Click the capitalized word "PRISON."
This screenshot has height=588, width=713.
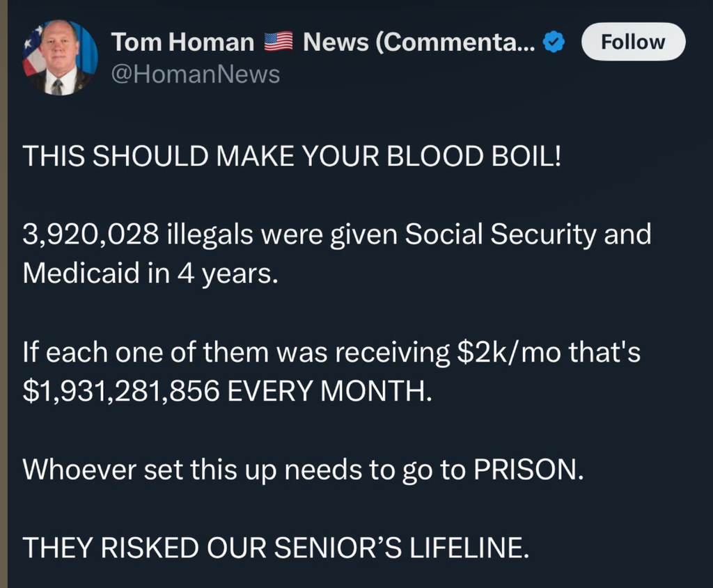[x=527, y=470]
